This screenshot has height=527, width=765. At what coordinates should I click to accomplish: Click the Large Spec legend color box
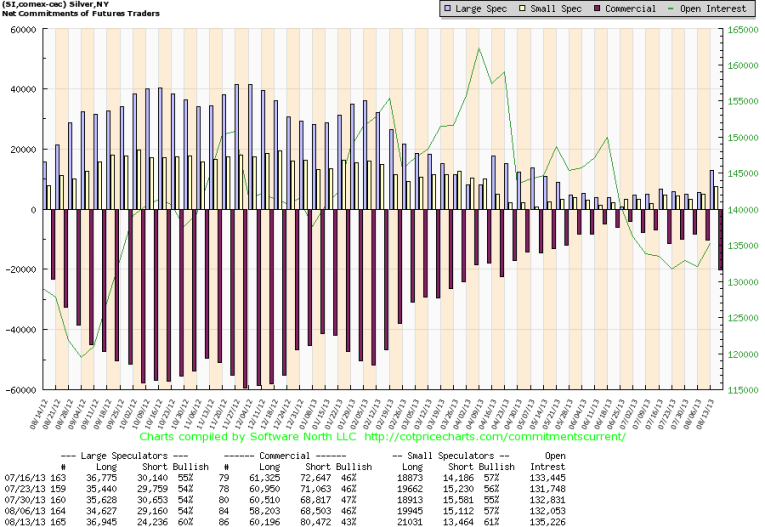(447, 9)
